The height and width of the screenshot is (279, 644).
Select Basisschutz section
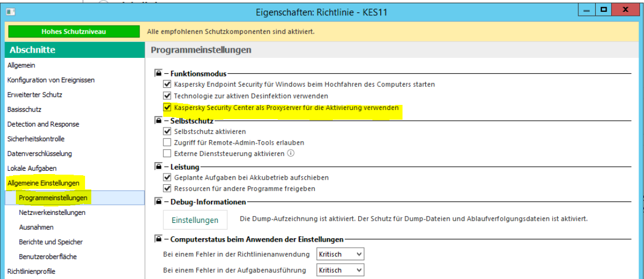click(24, 109)
